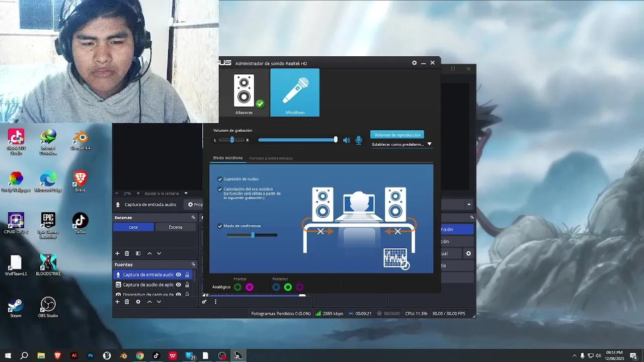The height and width of the screenshot is (362, 644).
Task: Open Blender 4.4 desktop shortcut
Action: pyautogui.click(x=80, y=140)
